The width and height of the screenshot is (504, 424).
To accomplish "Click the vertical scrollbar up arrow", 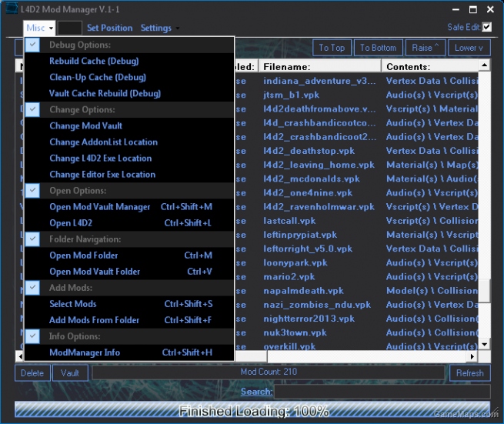I will click(x=484, y=65).
